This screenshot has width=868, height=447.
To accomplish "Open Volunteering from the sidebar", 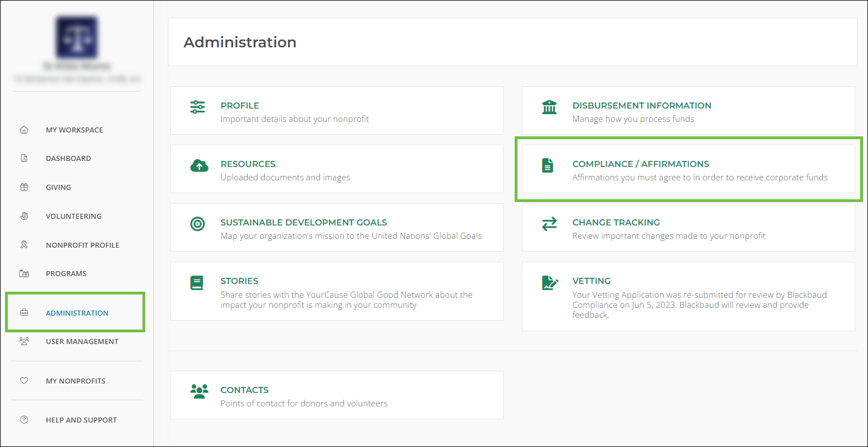I will click(73, 216).
